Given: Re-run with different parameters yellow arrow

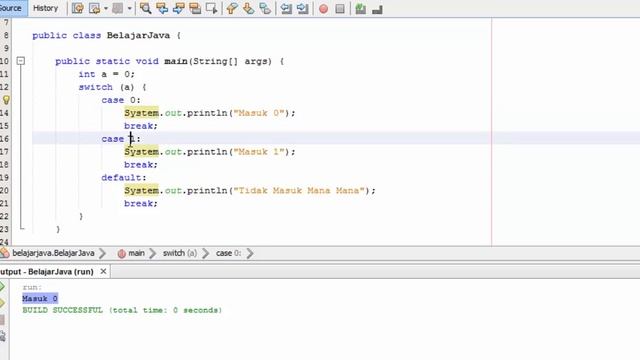Looking at the screenshot, I should (2, 303).
